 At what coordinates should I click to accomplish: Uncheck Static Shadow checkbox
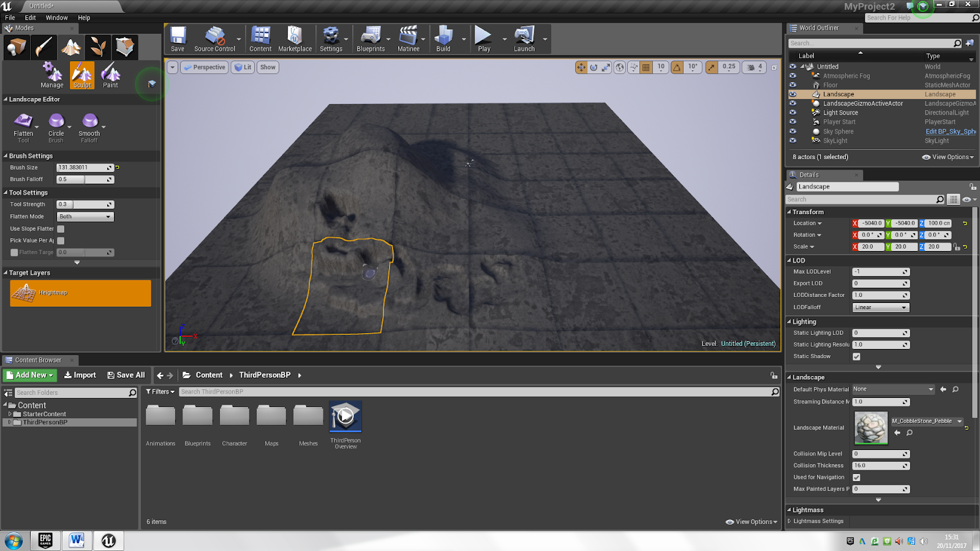pyautogui.click(x=856, y=356)
